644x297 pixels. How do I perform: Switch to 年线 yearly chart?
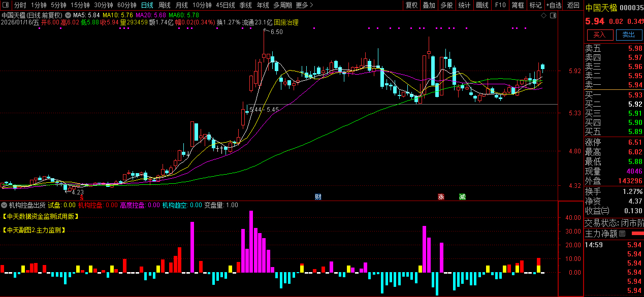pyautogui.click(x=263, y=5)
